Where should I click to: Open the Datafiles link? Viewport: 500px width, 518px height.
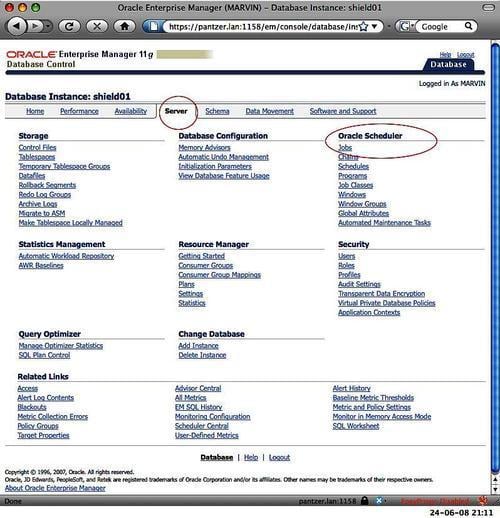[x=32, y=175]
